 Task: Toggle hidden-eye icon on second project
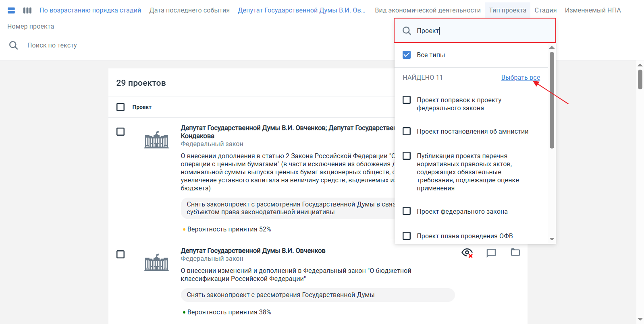pos(467,253)
